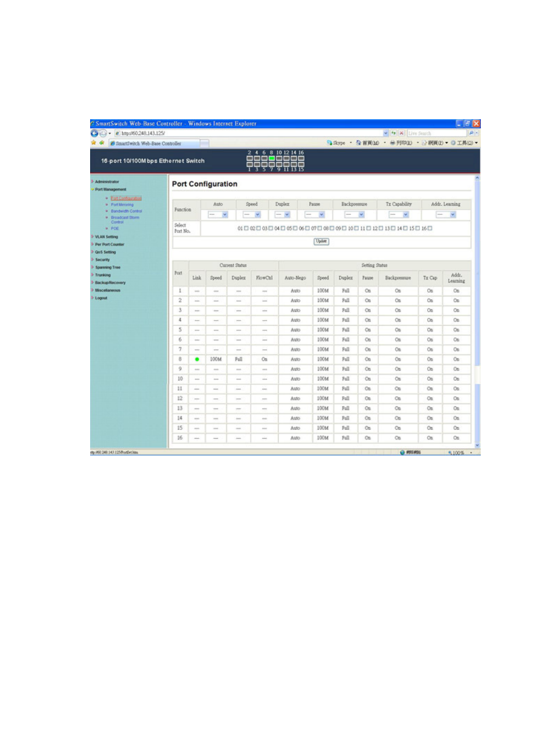The height and width of the screenshot is (756, 534).
Task: Open the zoom level 100% dropdown
Action: pos(471,453)
